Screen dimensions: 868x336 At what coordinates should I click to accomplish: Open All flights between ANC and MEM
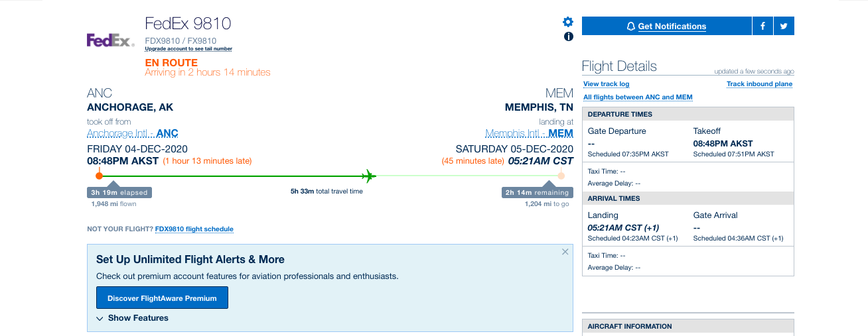638,97
